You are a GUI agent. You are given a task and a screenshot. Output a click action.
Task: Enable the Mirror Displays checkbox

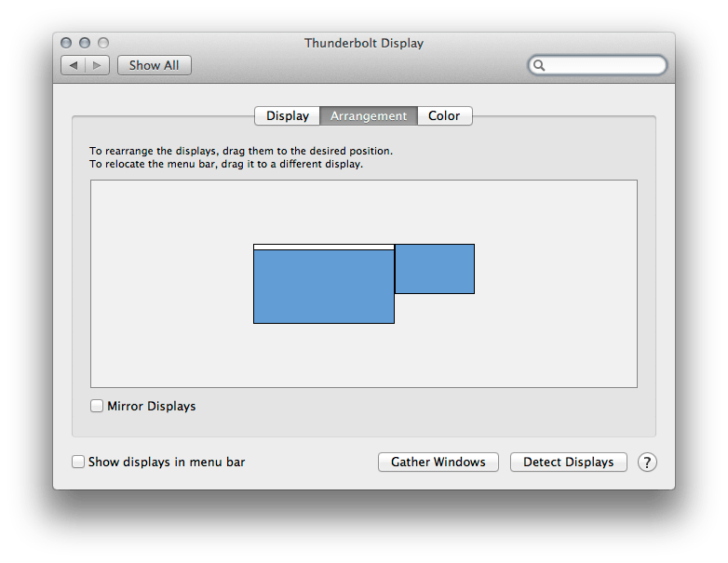[97, 406]
